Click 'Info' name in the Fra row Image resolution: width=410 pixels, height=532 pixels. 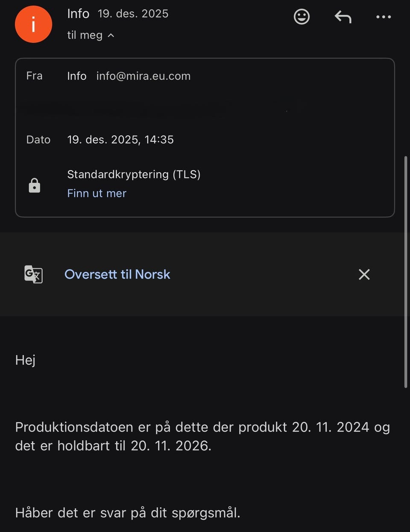pyautogui.click(x=77, y=76)
